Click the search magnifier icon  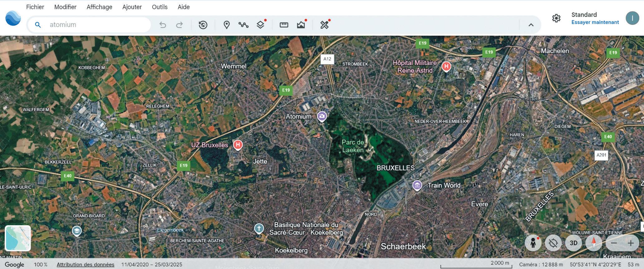pyautogui.click(x=38, y=25)
